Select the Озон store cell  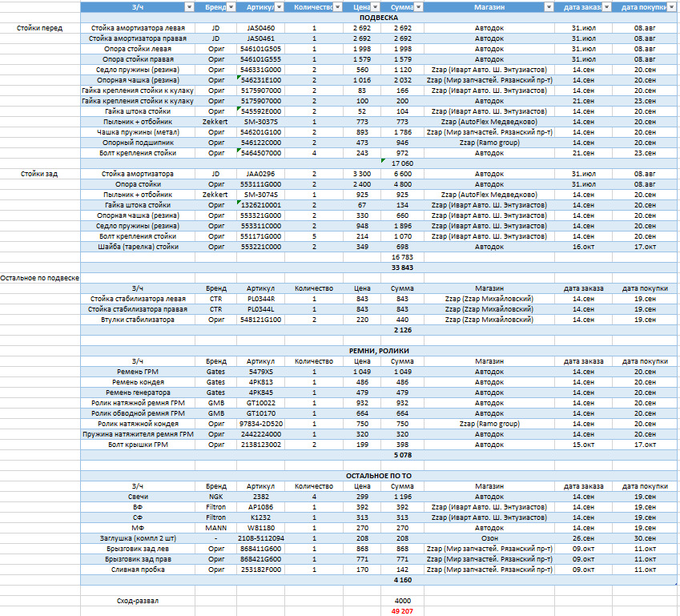tap(489, 538)
